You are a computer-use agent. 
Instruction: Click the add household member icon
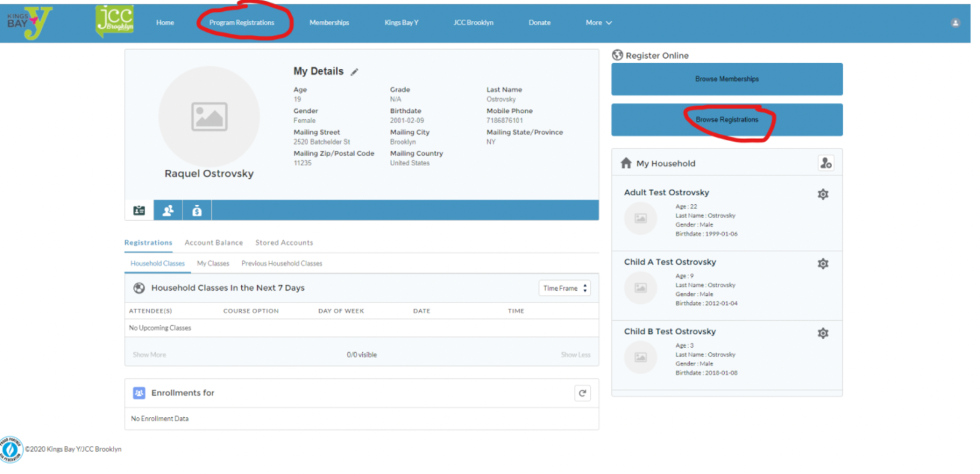coord(826,163)
